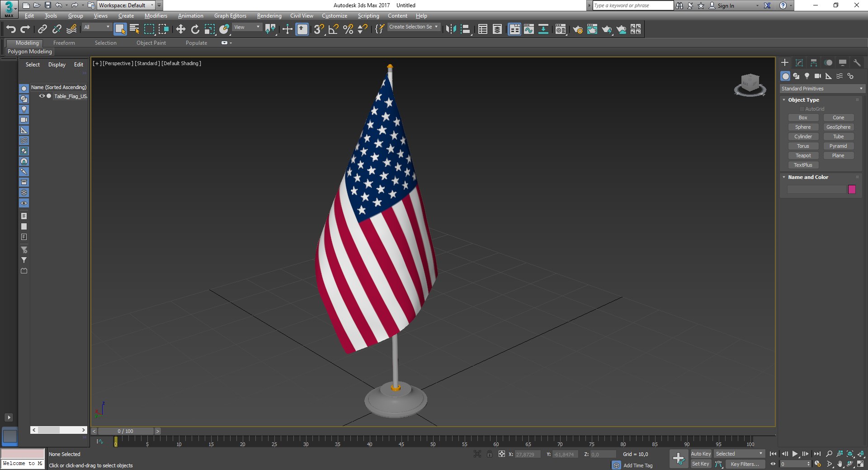Select the Shapes create category
Screen dimensions: 868x470
click(x=796, y=76)
